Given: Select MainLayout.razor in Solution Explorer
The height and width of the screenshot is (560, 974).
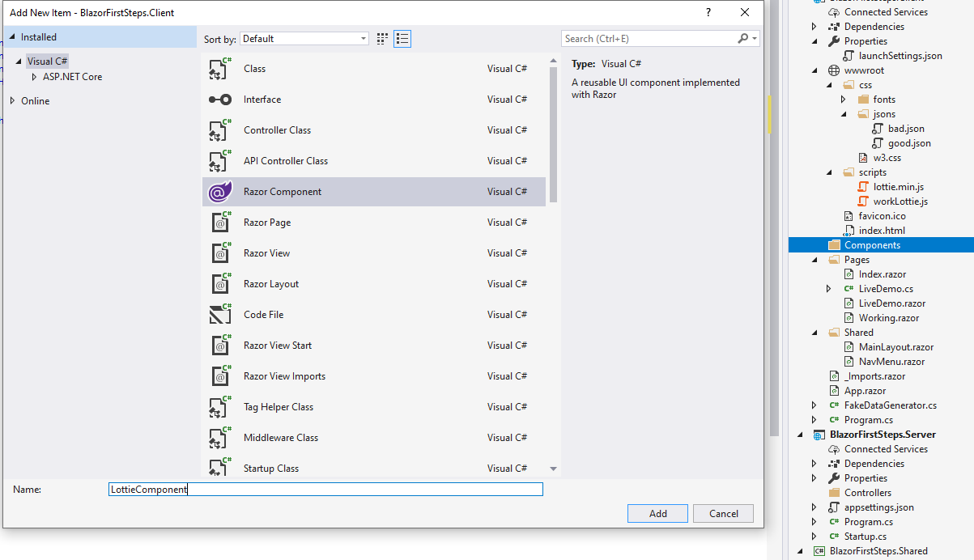Looking at the screenshot, I should [896, 347].
